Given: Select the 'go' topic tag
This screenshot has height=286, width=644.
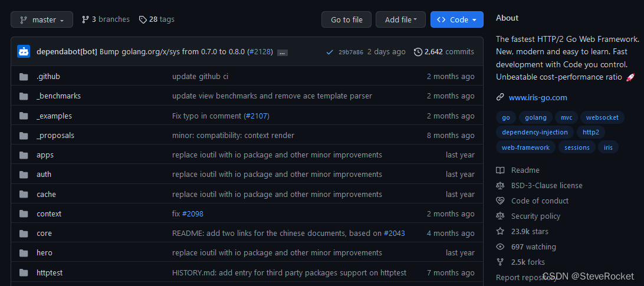Looking at the screenshot, I should click(506, 117).
